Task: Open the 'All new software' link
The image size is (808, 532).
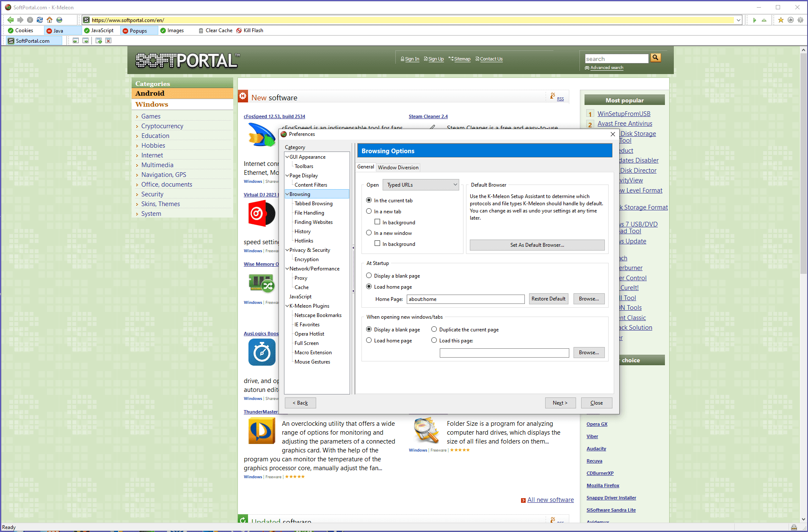Action: pyautogui.click(x=551, y=500)
